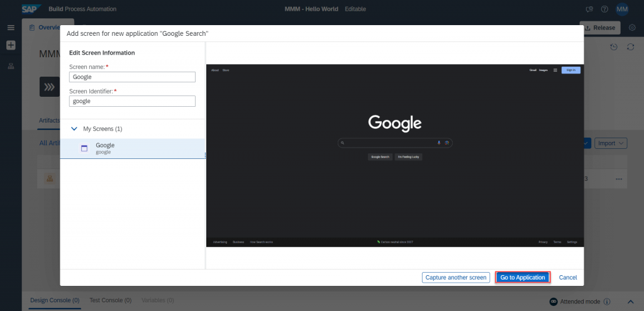Click the captured Google page preview
Screen dimensions: 644x311
[395, 156]
